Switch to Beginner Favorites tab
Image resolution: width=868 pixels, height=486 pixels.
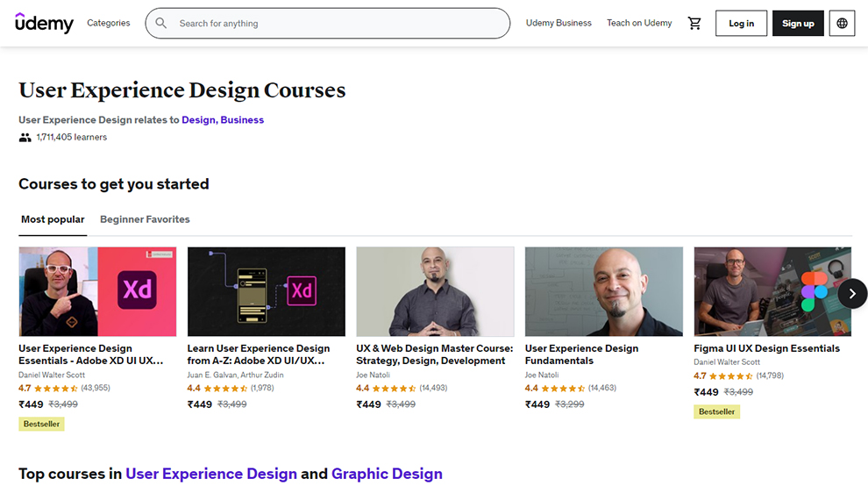tap(145, 219)
